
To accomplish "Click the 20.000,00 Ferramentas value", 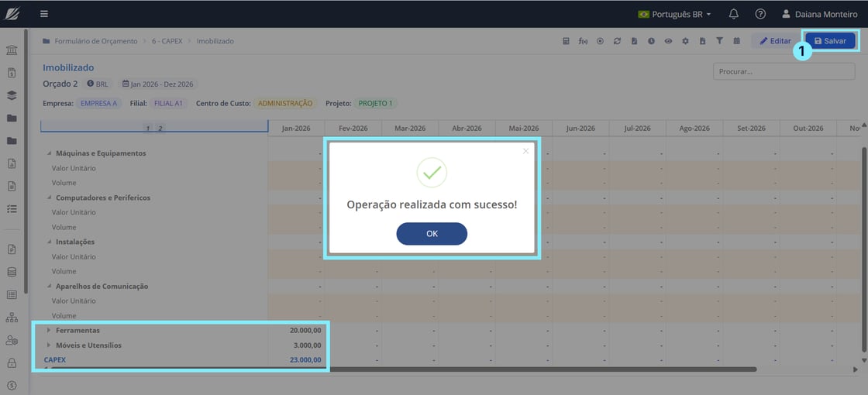I will (305, 330).
